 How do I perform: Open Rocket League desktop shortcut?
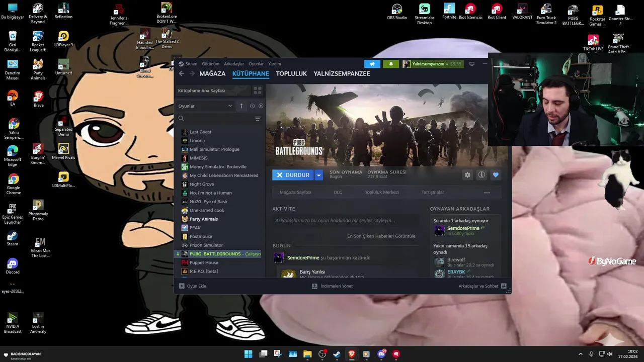click(x=38, y=41)
